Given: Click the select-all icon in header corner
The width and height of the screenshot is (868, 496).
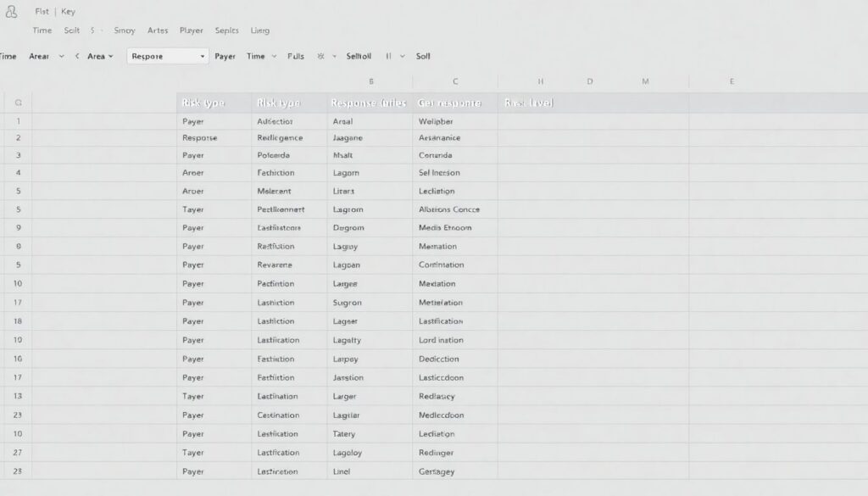Looking at the screenshot, I should point(18,103).
